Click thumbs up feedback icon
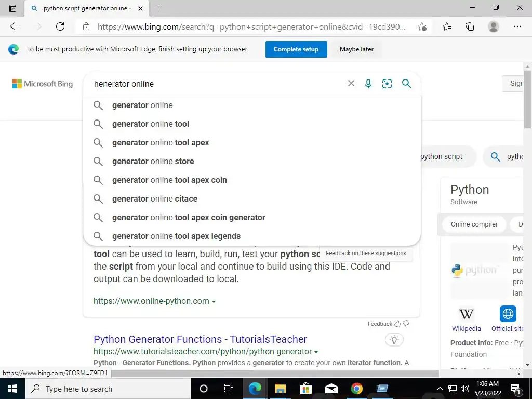The image size is (532, 399). point(397,324)
